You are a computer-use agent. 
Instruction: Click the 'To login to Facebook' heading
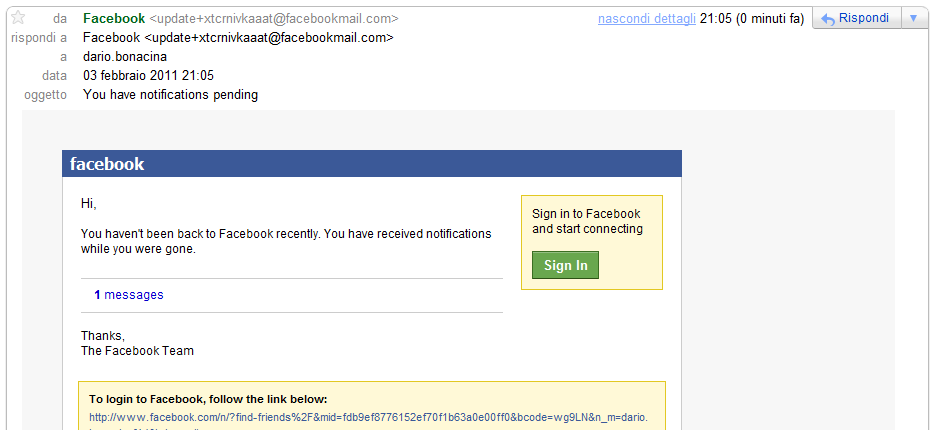[208, 398]
